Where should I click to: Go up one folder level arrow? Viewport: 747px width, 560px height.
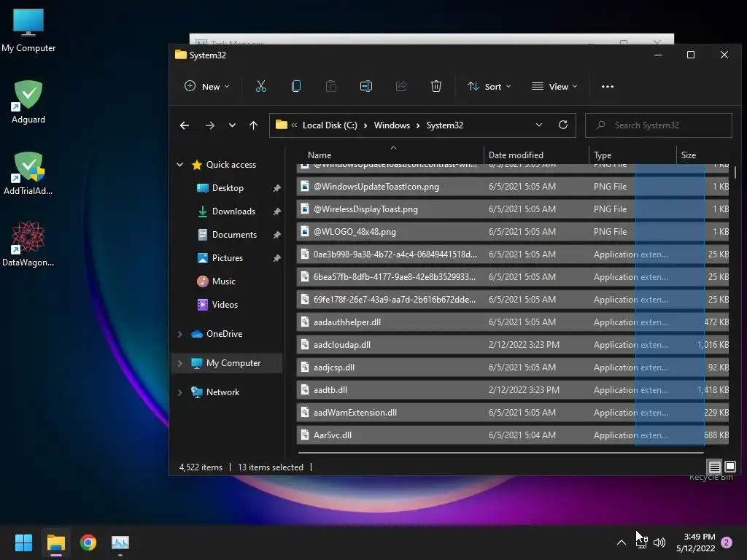click(253, 125)
